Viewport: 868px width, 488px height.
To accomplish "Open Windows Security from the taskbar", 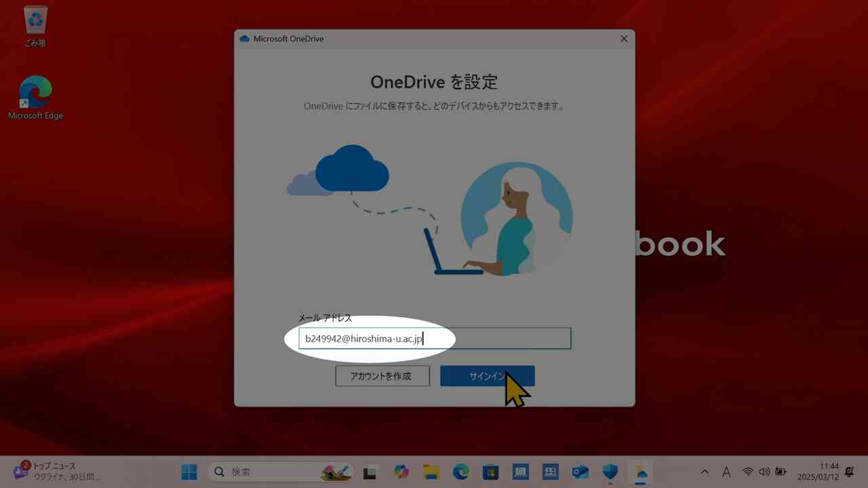I will 609,471.
